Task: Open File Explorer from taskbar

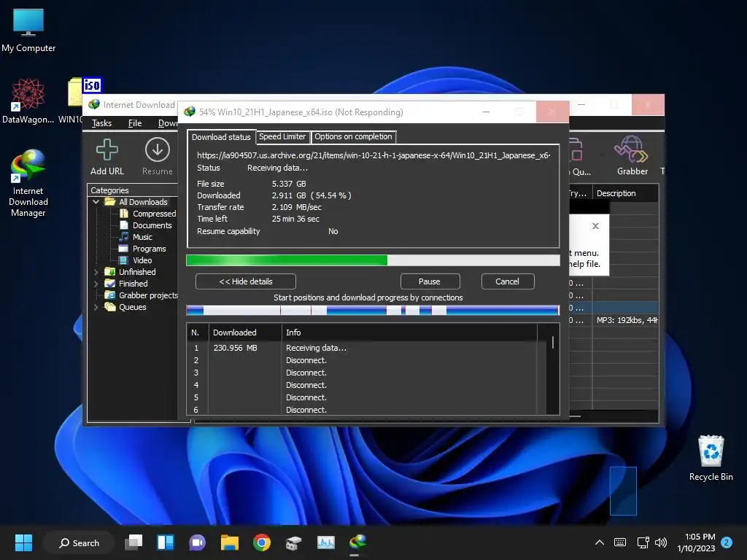Action: [x=229, y=542]
